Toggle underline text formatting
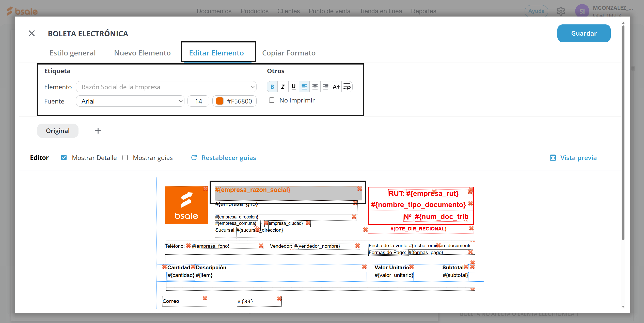Screen dimensions: 644x323 click(293, 87)
